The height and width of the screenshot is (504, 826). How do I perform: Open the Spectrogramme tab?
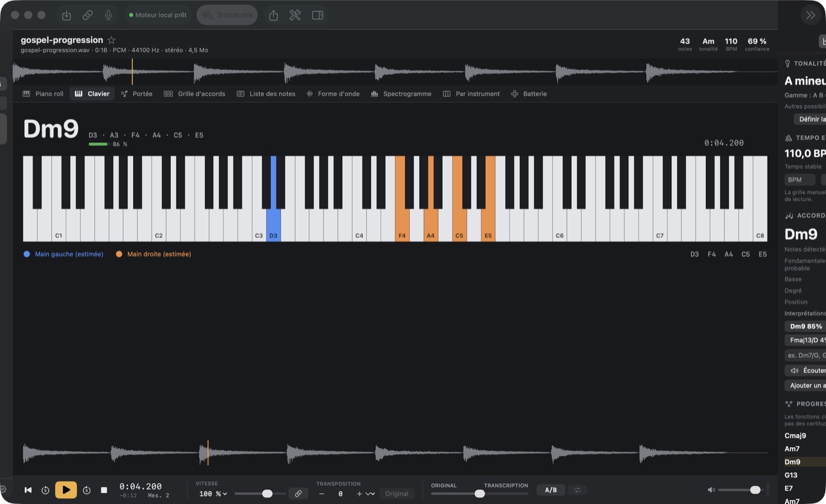pyautogui.click(x=401, y=94)
